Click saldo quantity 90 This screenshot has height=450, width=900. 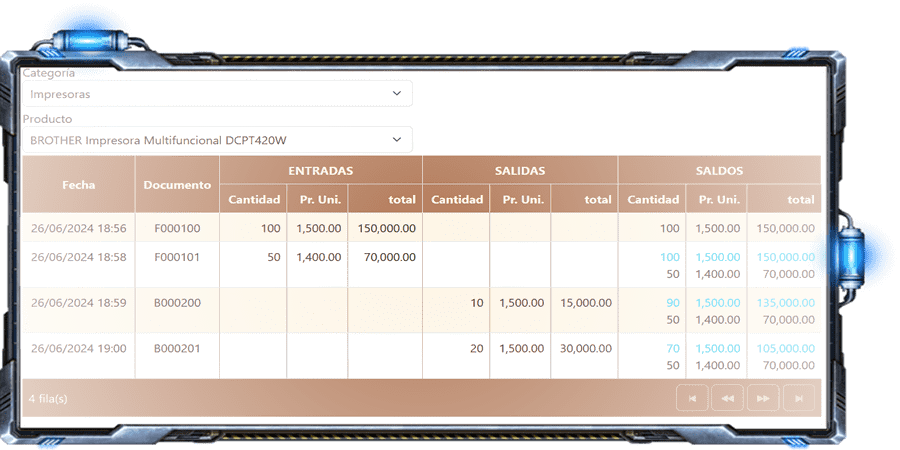[673, 302]
